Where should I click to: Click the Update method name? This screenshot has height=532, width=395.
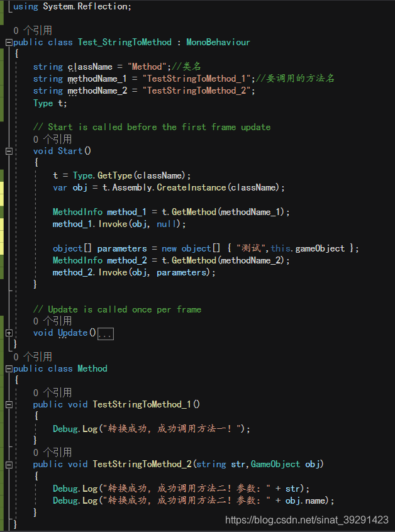click(x=72, y=333)
